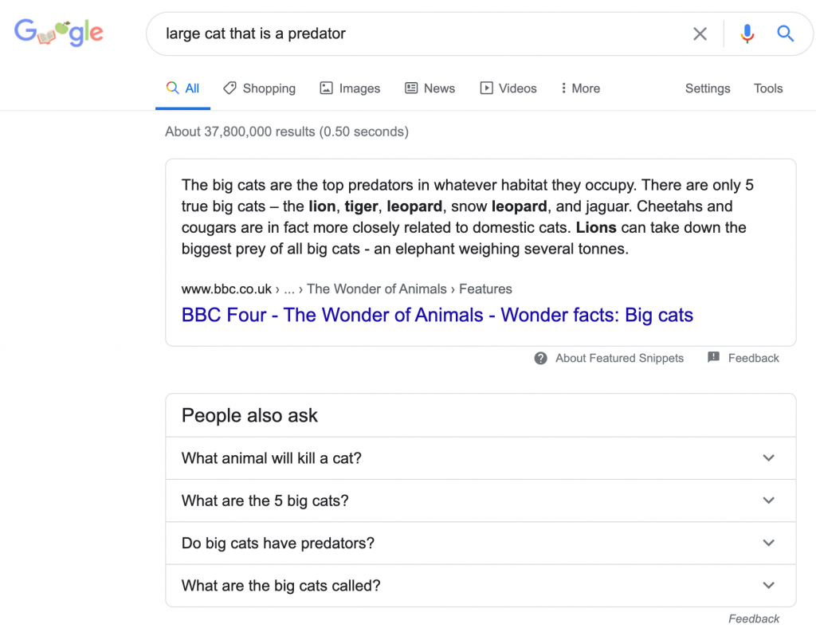Click the italic Feedback link under People also ask
Screen dimensions: 816x644
pyautogui.click(x=754, y=618)
